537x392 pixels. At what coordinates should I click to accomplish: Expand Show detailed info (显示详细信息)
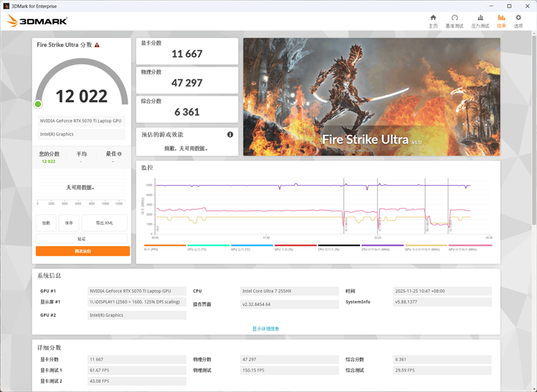point(266,328)
